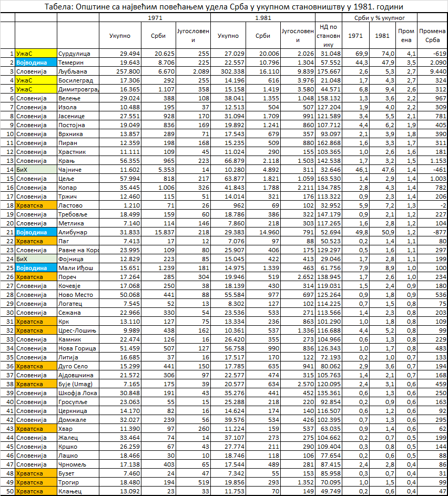Screen dimensions: 448x496
Task: Click the table title at the top
Action: [223, 7]
